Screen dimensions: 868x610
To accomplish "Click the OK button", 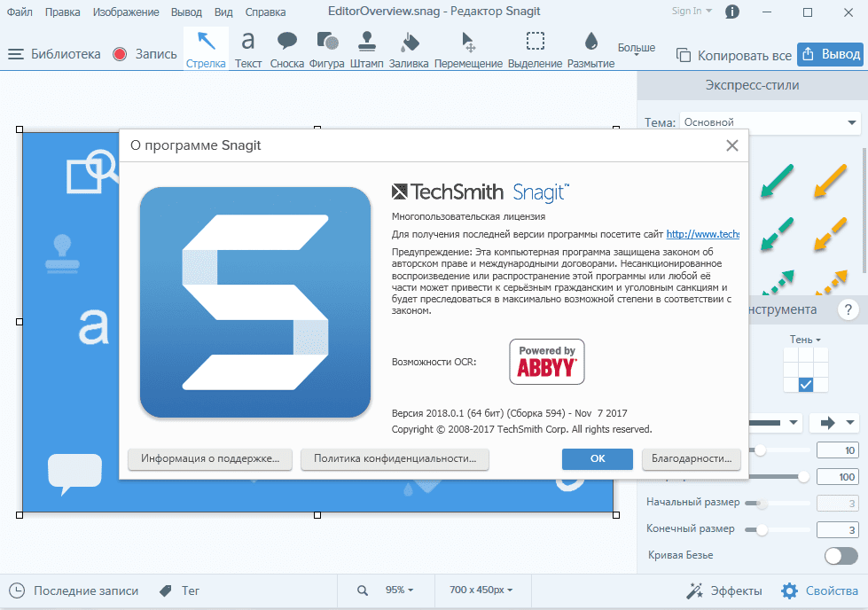I will click(598, 459).
